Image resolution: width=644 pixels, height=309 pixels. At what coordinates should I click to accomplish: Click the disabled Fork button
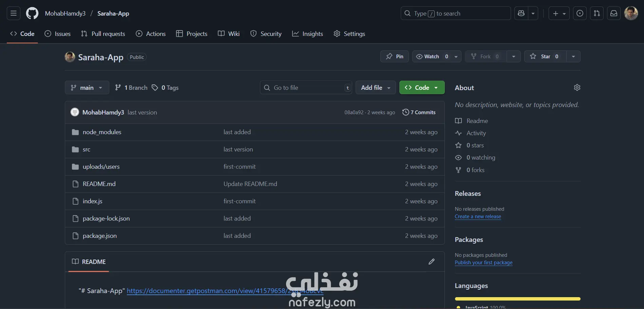[x=486, y=56]
